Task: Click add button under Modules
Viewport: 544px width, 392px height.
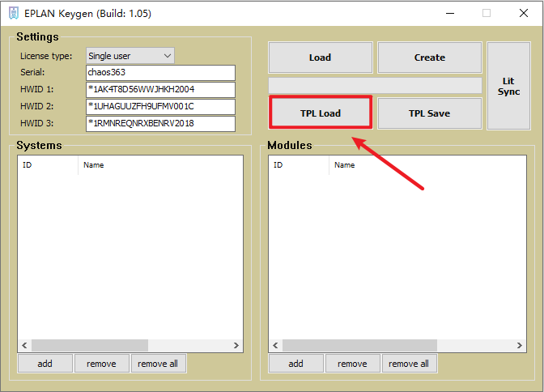Action: point(296,364)
